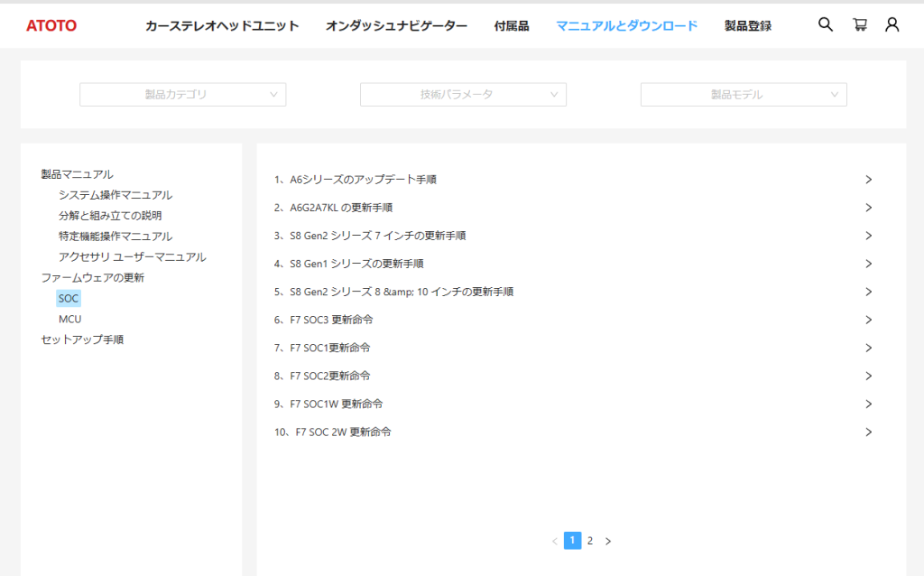The width and height of the screenshot is (924, 576).
Task: Expand chevron on F7 SOC1更新命令 row
Action: pos(869,348)
